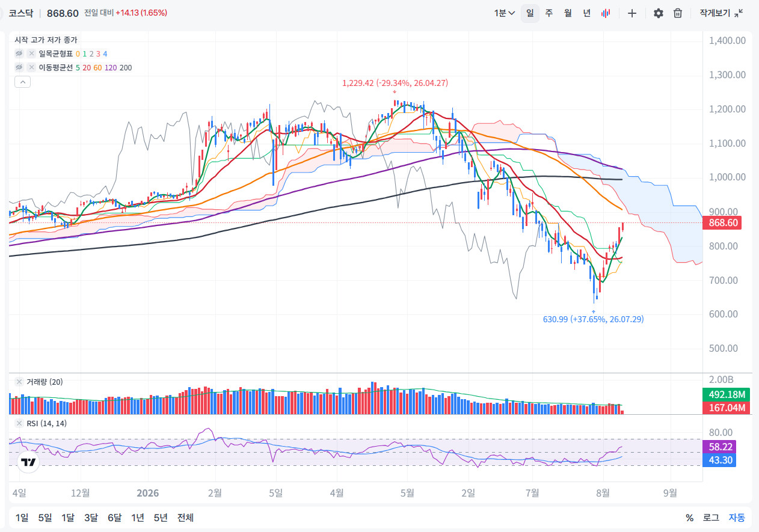
Task: Open the TradingView logo link
Action: [x=28, y=462]
